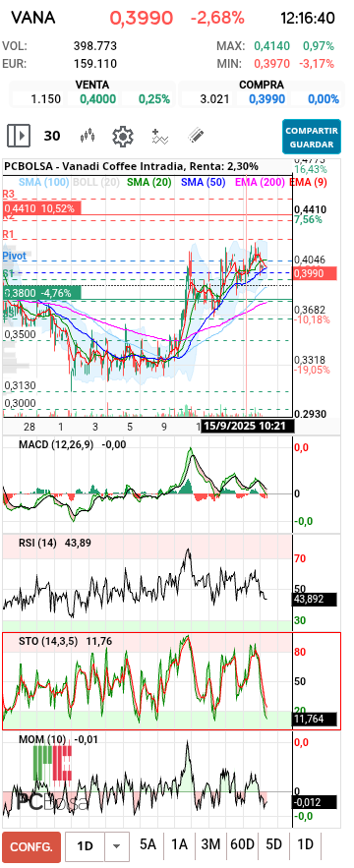Image resolution: width=354 pixels, height=868 pixels.
Task: Toggle BOLL (20) legend
Action: (95, 182)
